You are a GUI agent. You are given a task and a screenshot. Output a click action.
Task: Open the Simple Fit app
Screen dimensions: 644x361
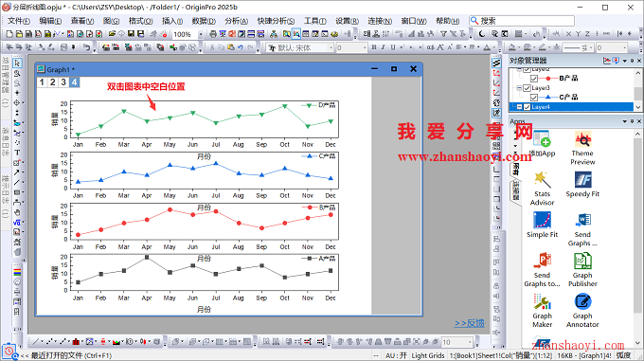click(x=542, y=225)
